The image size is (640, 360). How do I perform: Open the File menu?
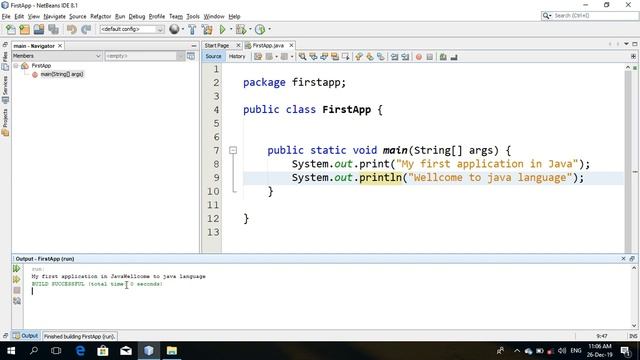click(6, 16)
